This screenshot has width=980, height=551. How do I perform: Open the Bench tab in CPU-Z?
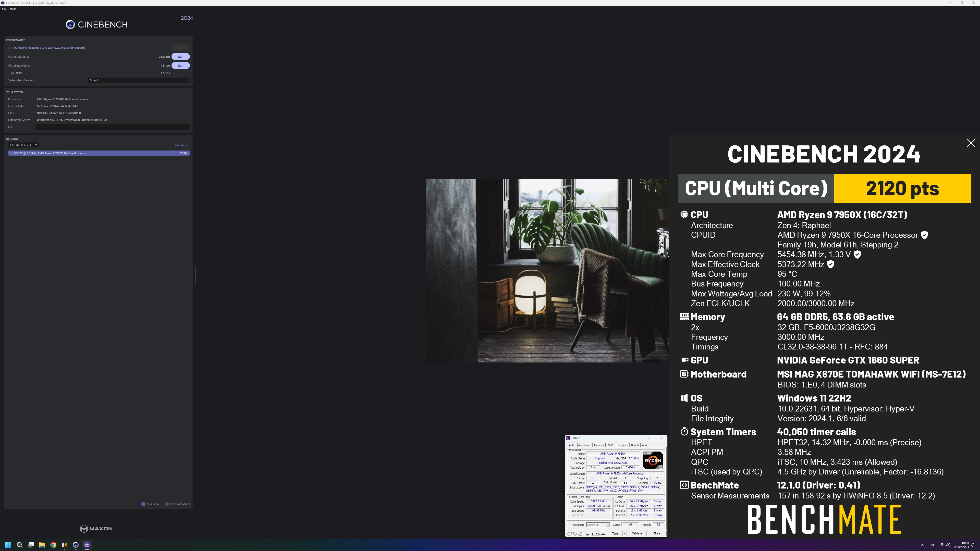(x=635, y=445)
